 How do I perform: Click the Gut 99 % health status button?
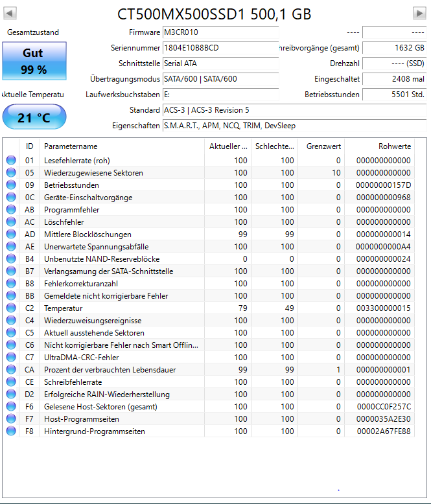[34, 61]
